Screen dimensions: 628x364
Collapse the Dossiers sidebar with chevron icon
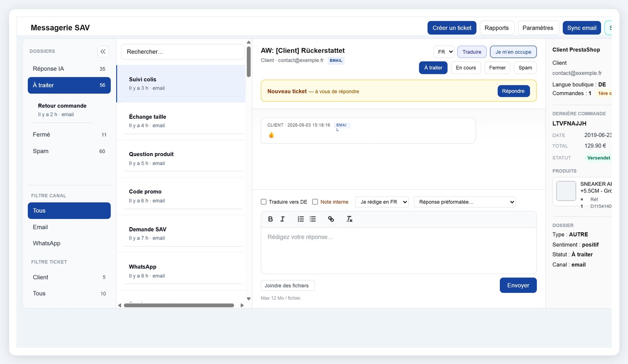(103, 51)
